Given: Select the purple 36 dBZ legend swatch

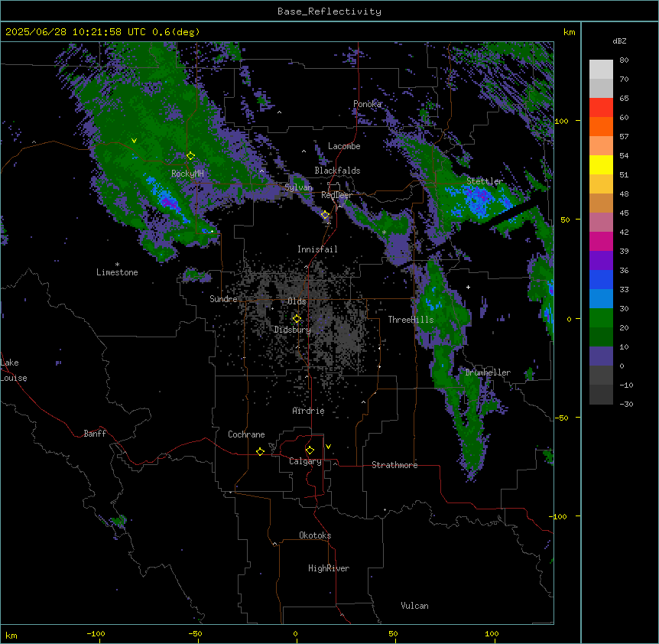Looking at the screenshot, I should (601, 261).
